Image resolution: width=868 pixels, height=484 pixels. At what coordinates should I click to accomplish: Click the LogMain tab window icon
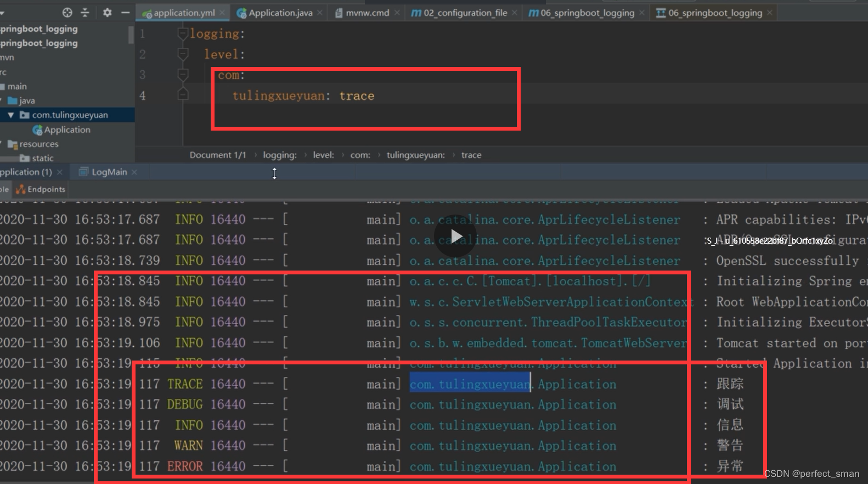click(83, 172)
